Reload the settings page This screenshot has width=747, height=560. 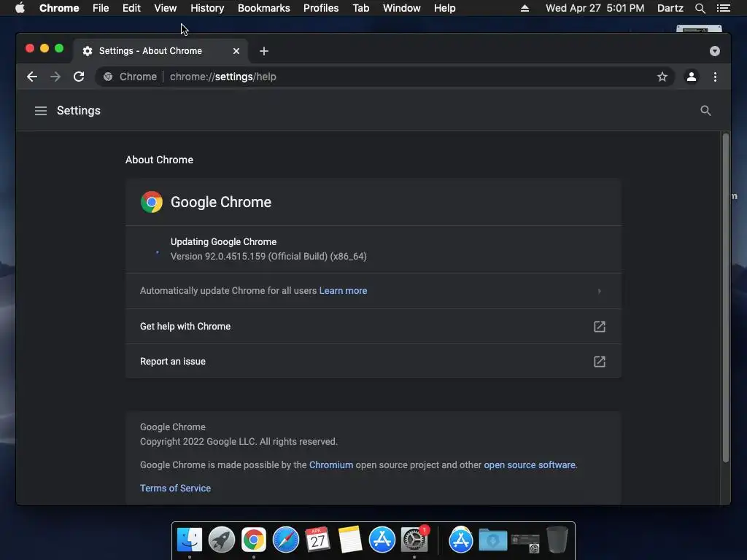79,77
